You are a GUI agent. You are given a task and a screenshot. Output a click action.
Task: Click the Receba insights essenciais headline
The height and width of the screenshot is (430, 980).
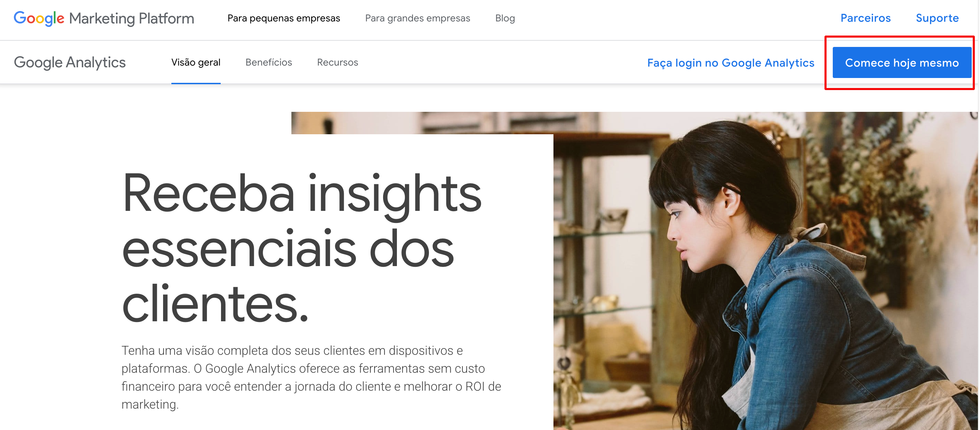[x=301, y=247]
